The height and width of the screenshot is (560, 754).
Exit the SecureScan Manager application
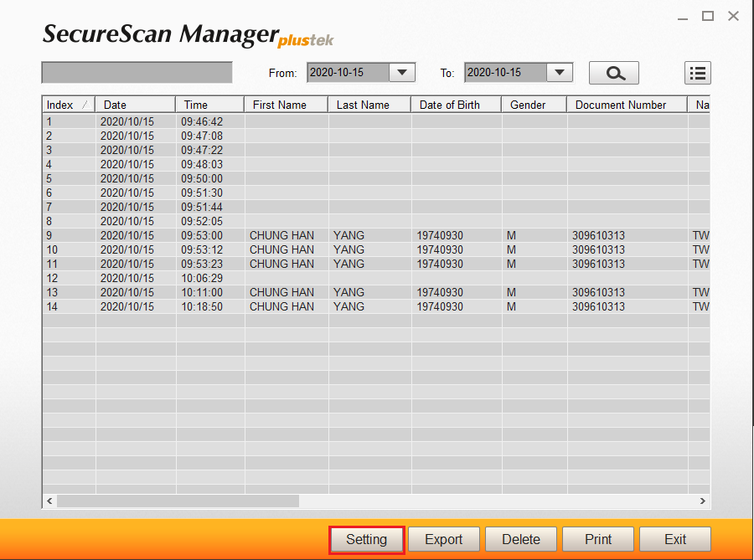675,539
